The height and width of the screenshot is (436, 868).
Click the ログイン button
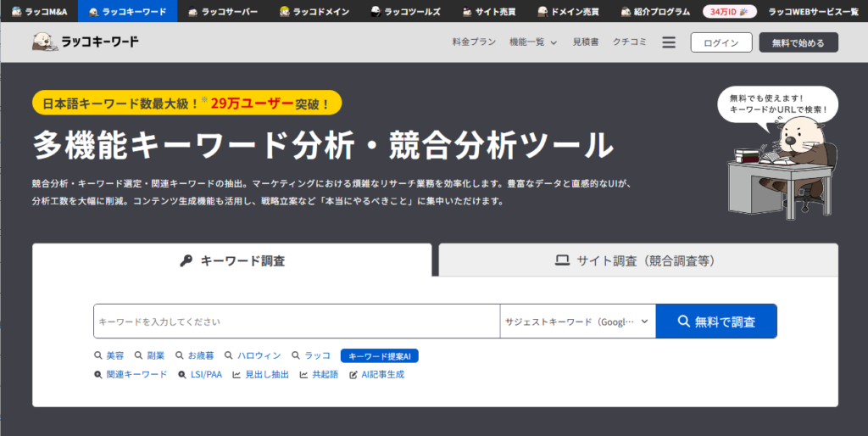tap(721, 42)
